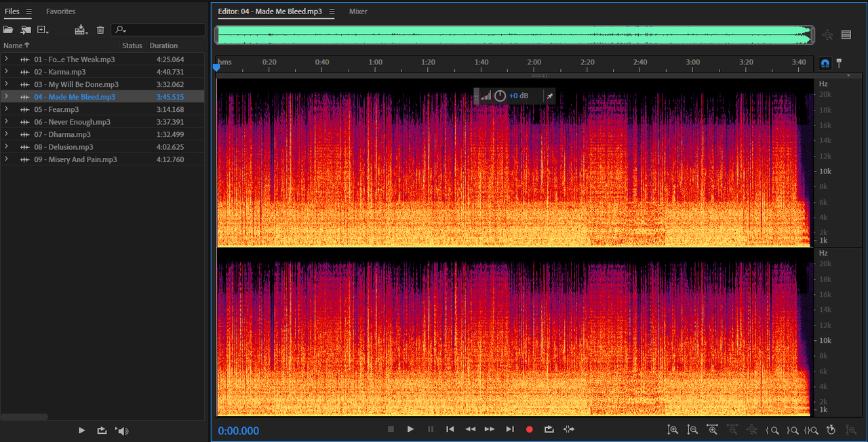Move playhead to next marker
This screenshot has width=868, height=442.
(x=510, y=429)
